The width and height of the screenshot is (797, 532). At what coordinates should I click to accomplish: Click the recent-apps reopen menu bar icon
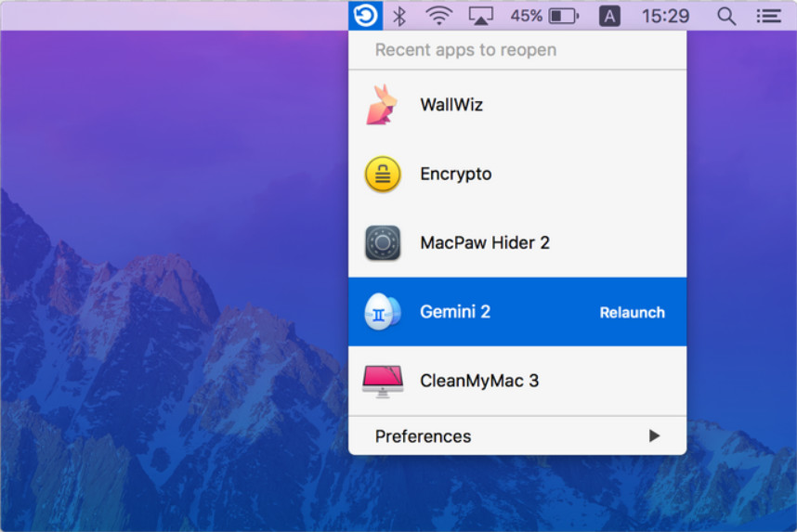365,16
